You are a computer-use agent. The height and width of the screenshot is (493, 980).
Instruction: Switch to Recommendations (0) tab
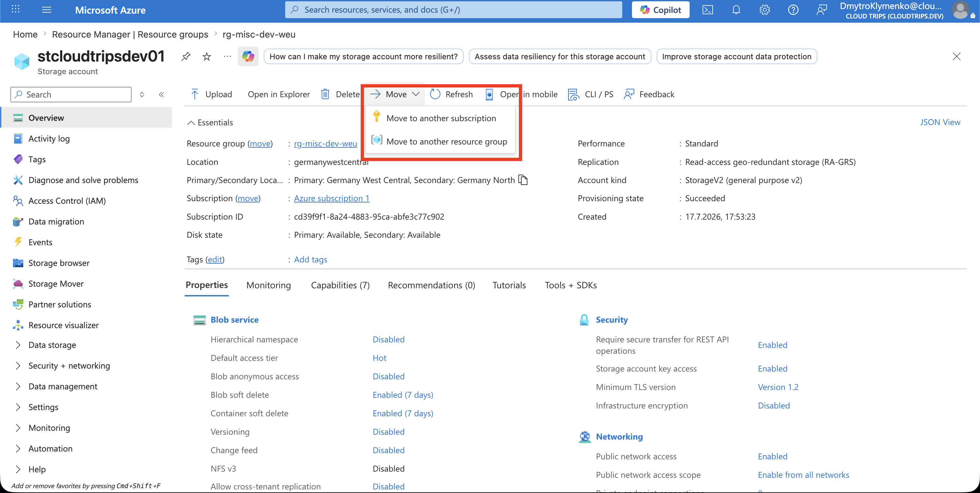pyautogui.click(x=431, y=285)
